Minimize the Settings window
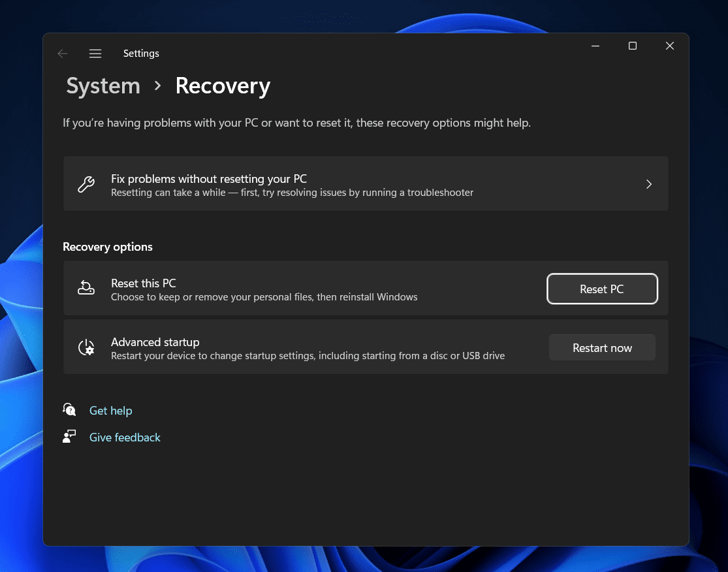 pos(595,46)
